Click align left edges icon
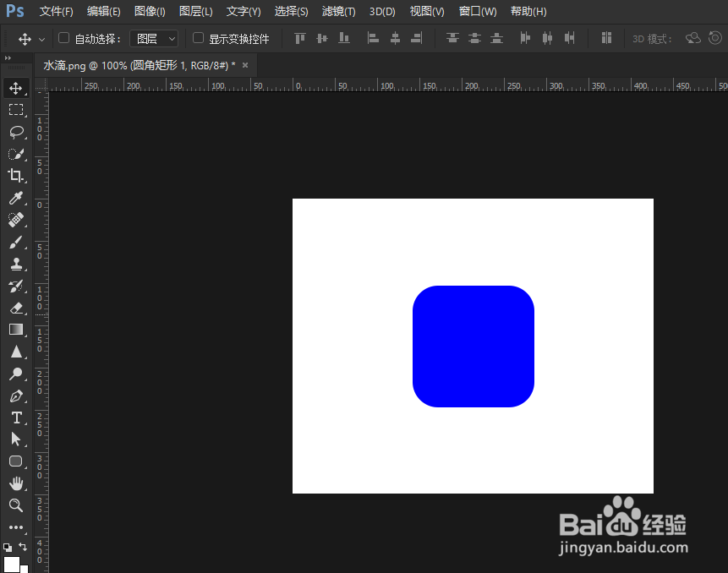This screenshot has height=573, width=728. [x=373, y=38]
